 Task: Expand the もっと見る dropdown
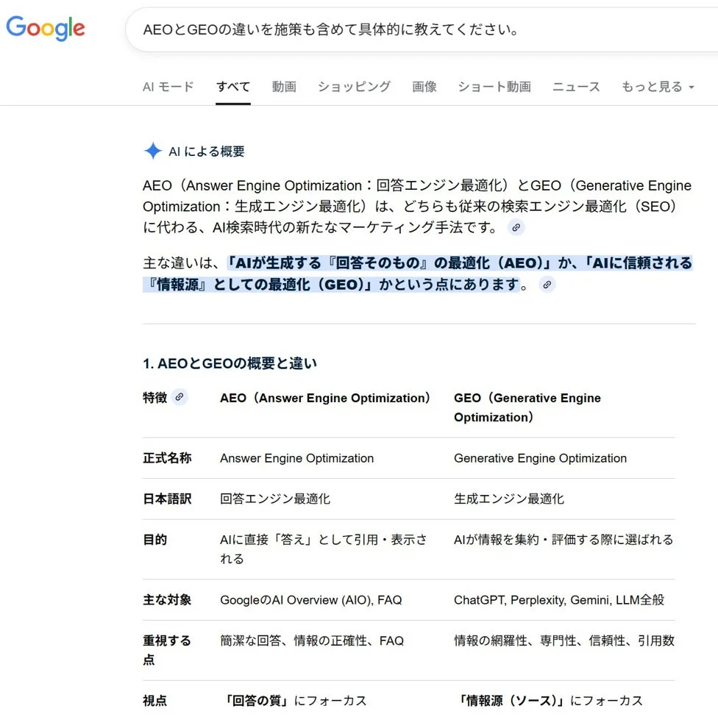tap(652, 86)
